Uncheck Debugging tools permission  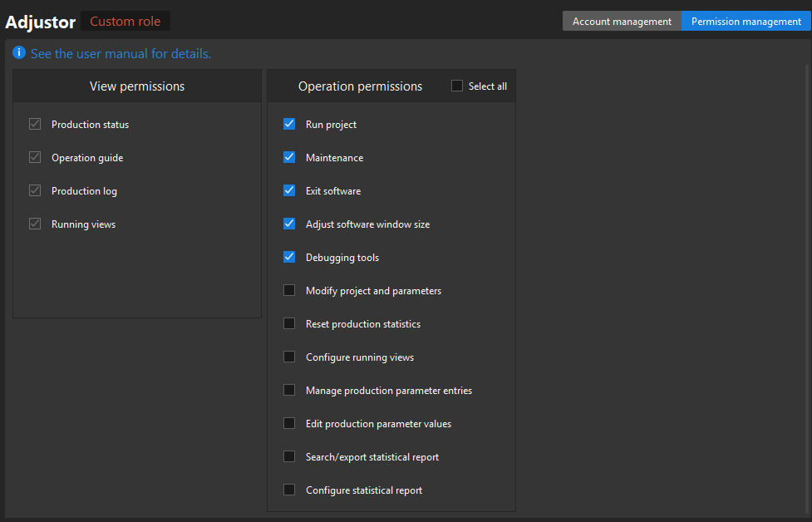coord(289,257)
